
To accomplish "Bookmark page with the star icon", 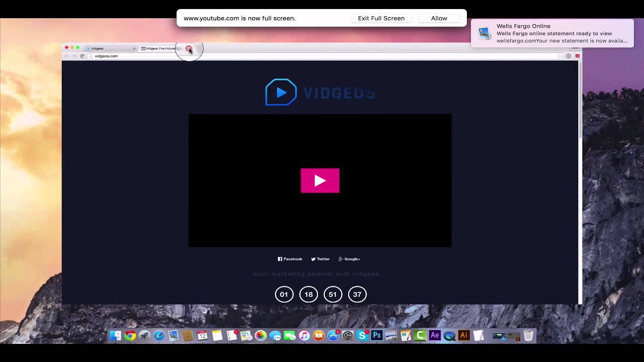I will [559, 56].
